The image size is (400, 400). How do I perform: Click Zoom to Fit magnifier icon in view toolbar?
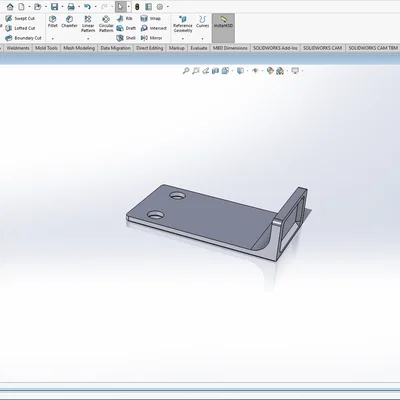click(186, 70)
